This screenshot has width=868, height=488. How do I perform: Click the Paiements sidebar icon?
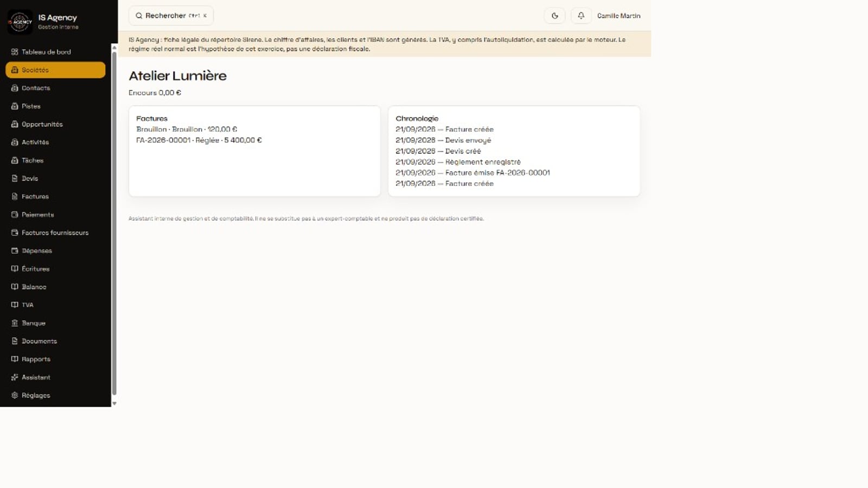(15, 215)
